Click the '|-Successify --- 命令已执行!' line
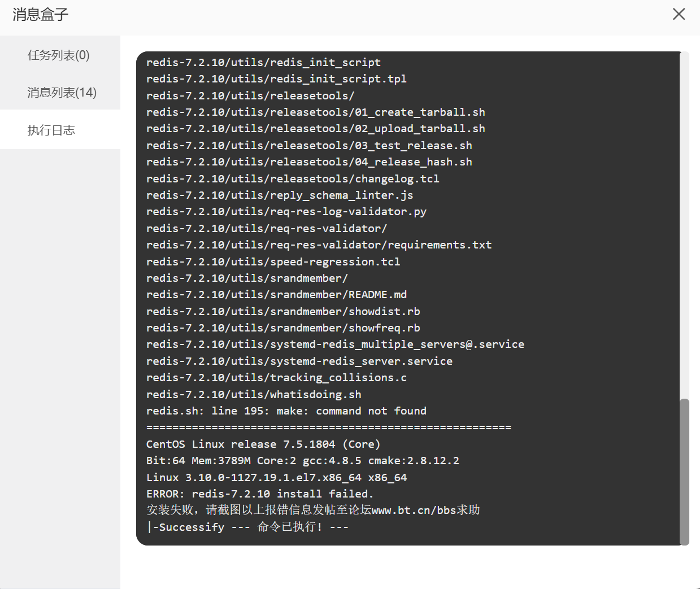This screenshot has width=700, height=589. coord(247,527)
